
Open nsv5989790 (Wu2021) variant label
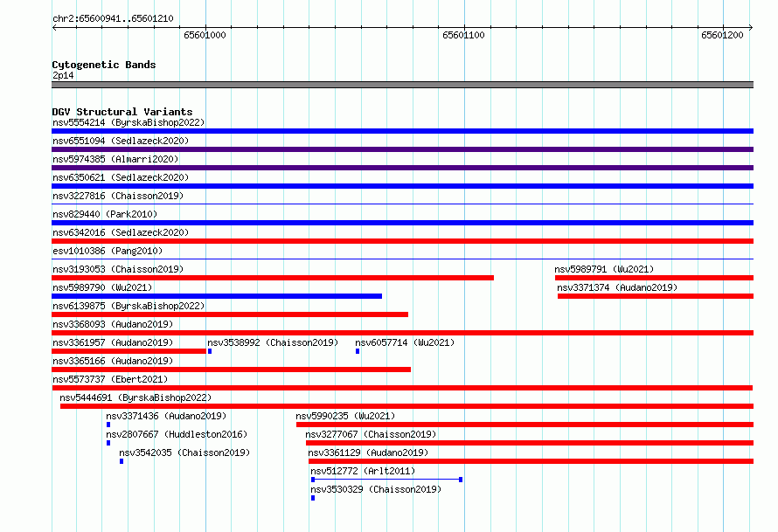tap(102, 287)
